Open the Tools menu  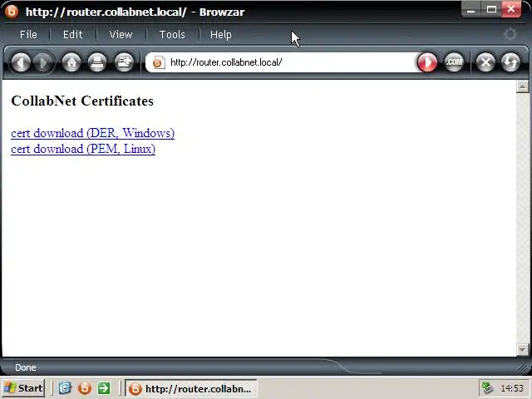point(172,34)
